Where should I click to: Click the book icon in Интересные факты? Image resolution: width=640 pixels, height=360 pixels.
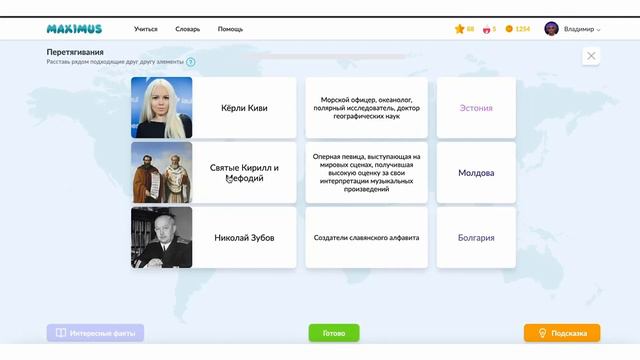click(x=61, y=333)
